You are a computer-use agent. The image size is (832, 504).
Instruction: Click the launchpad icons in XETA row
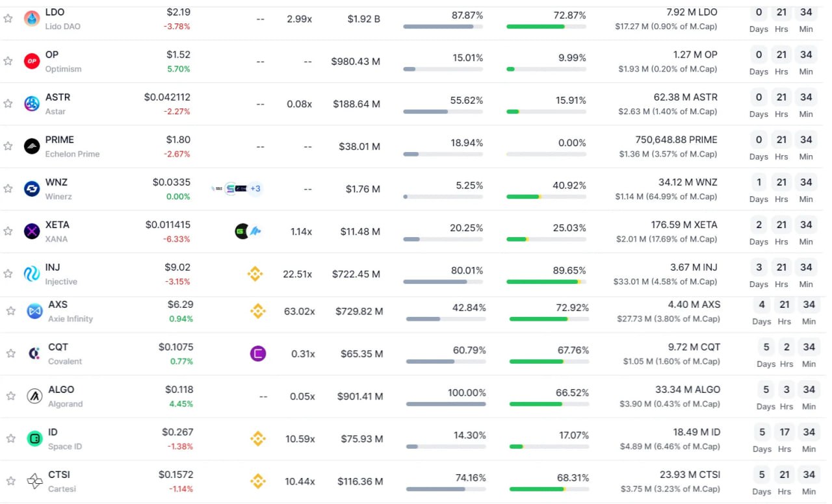pos(248,231)
